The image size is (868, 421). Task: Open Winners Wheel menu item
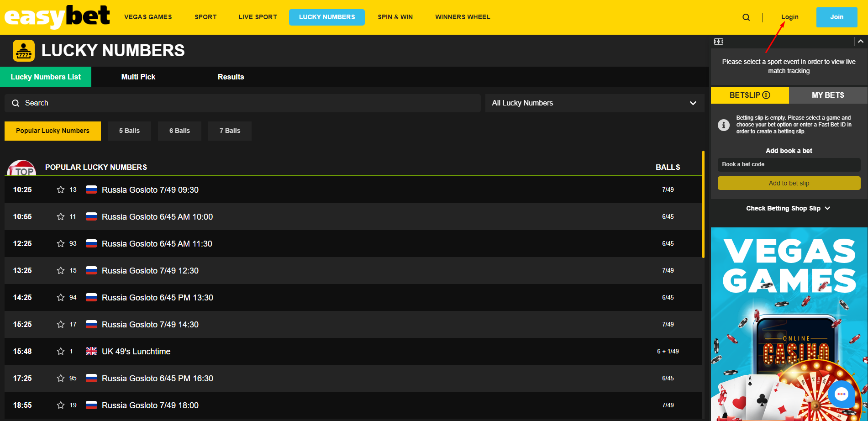tap(463, 17)
